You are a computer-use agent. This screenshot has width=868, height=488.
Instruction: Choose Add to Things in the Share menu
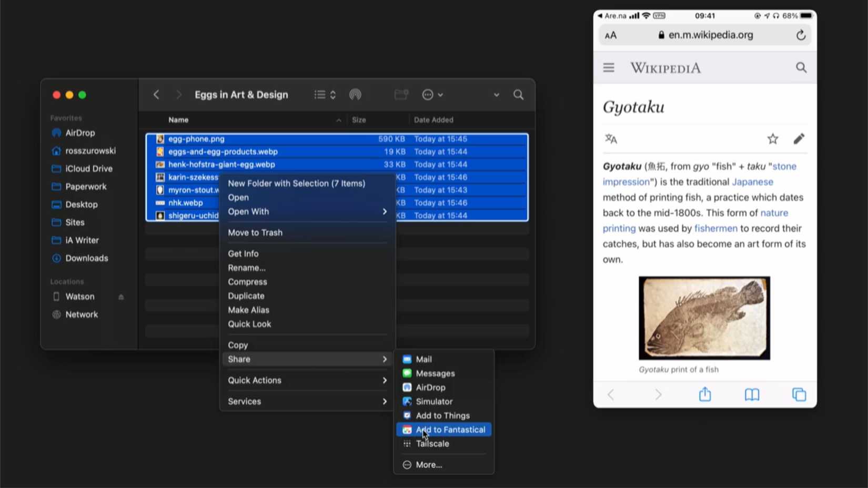click(x=443, y=415)
